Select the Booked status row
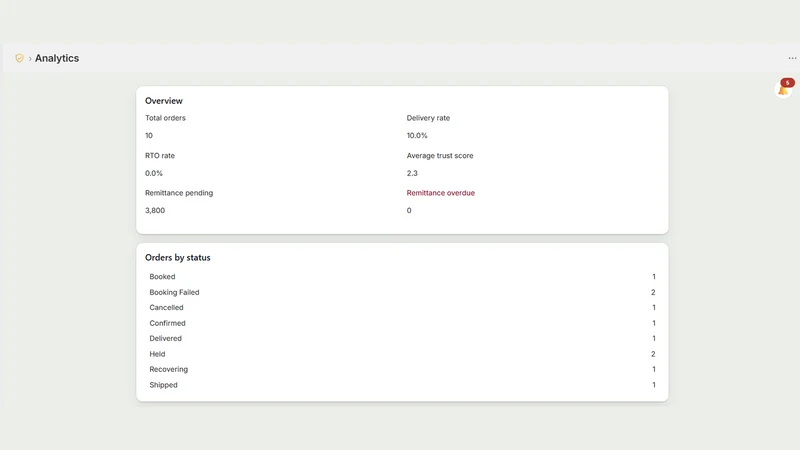The height and width of the screenshot is (450, 800). coord(402,277)
